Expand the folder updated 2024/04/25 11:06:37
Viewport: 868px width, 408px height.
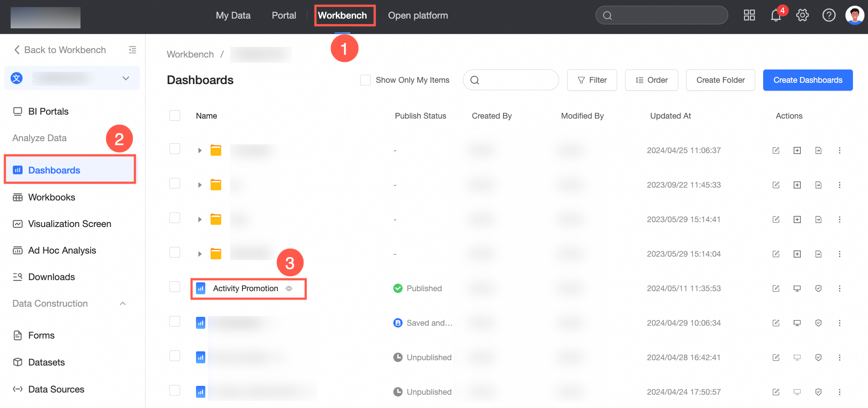coord(200,150)
